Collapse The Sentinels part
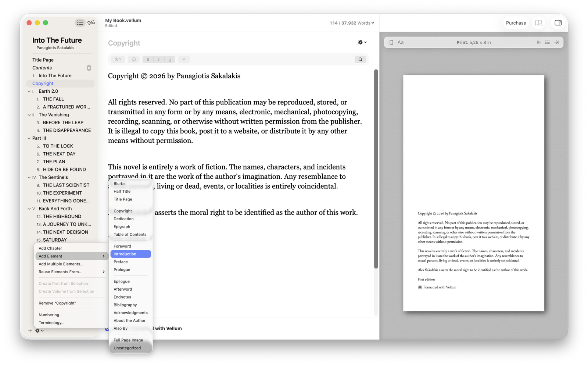 click(29, 177)
